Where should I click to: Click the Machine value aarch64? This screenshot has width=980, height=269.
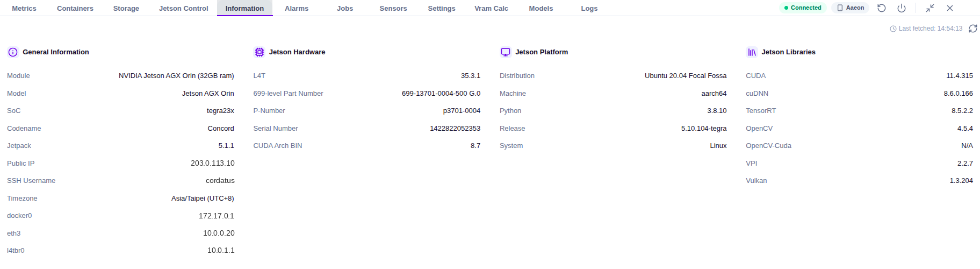pos(714,94)
